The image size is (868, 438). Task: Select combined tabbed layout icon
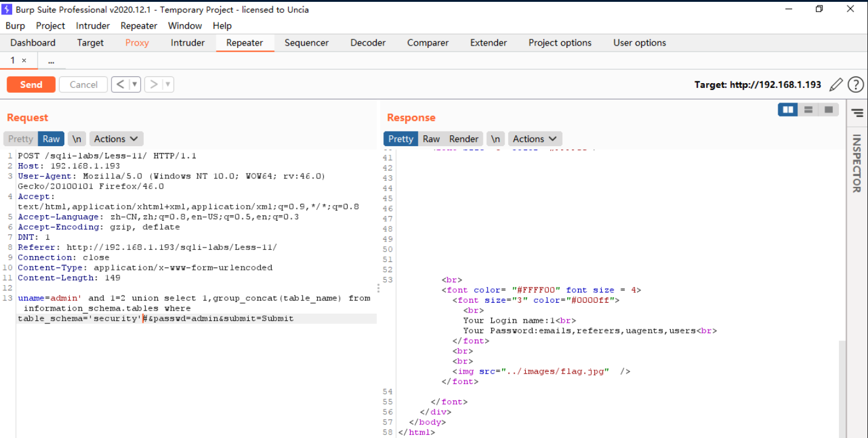(x=829, y=110)
